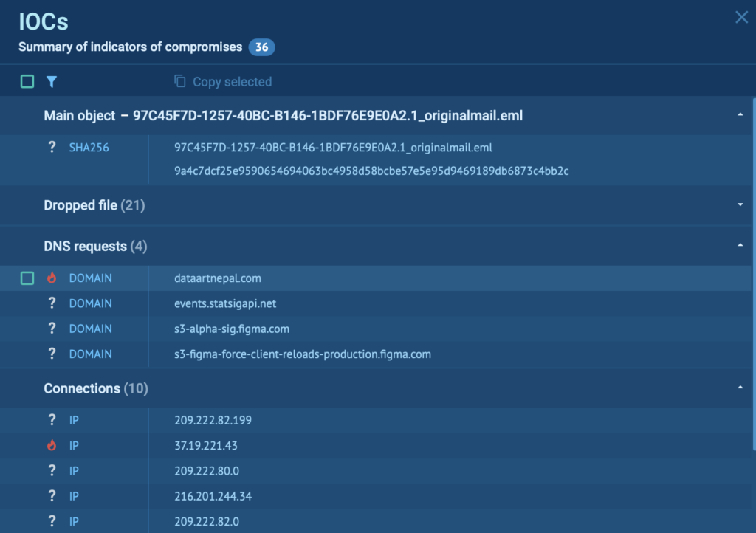756x533 pixels.
Task: Click the flame icon on dataartnepal.com row
Action: tap(52, 278)
